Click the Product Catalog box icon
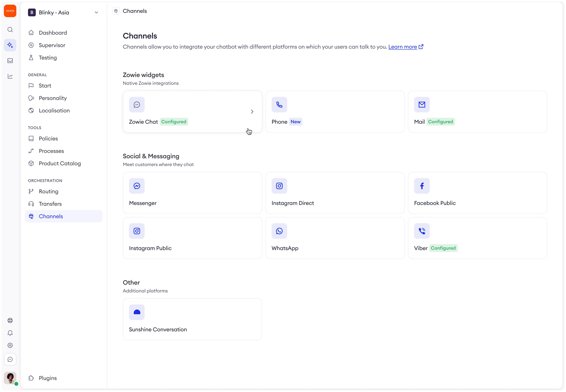Viewport: 566px width, 392px height. coord(31,164)
